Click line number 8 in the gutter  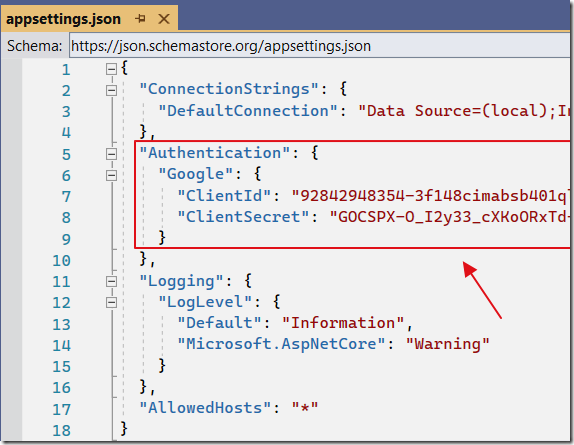coord(66,218)
